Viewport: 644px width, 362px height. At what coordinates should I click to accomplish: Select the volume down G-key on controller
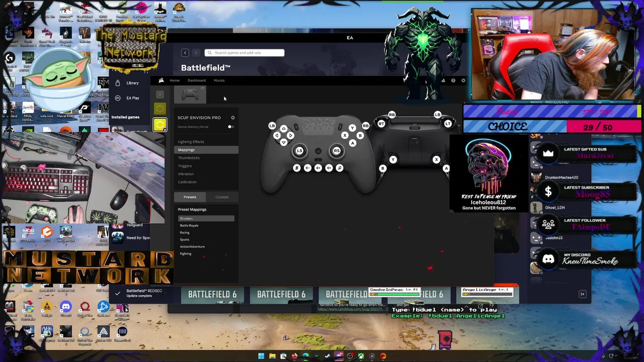tap(307, 168)
